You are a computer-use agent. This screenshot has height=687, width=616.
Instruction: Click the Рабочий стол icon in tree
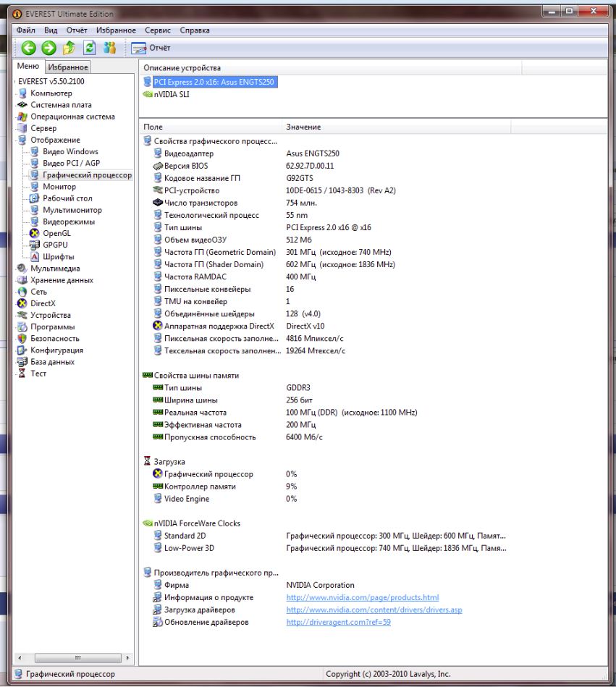click(x=34, y=198)
